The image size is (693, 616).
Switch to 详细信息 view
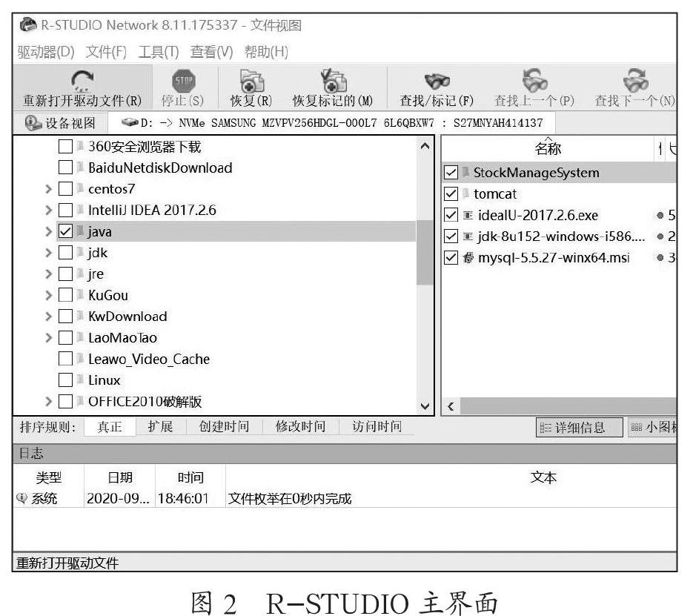(x=580, y=427)
